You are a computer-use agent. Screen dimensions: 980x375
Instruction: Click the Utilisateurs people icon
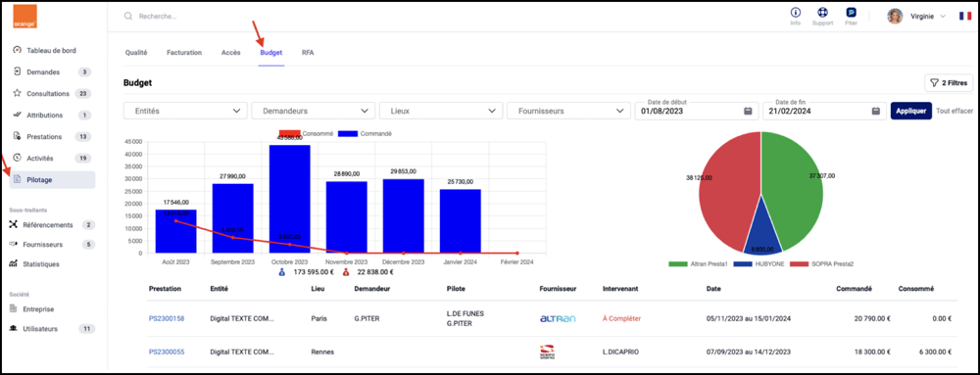[x=13, y=328]
